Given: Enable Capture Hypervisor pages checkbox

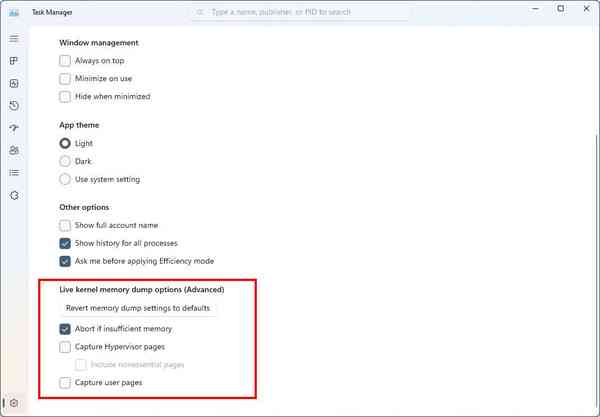Looking at the screenshot, I should [x=65, y=347].
